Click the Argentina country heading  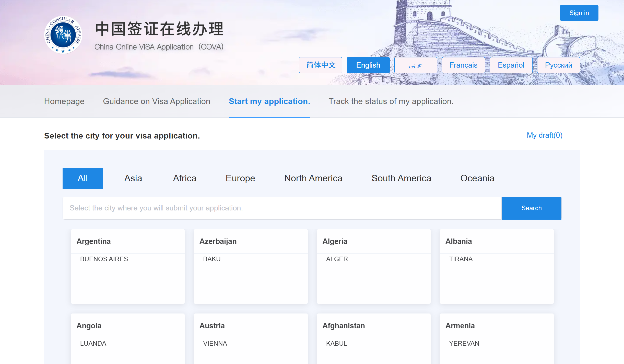[x=94, y=241]
